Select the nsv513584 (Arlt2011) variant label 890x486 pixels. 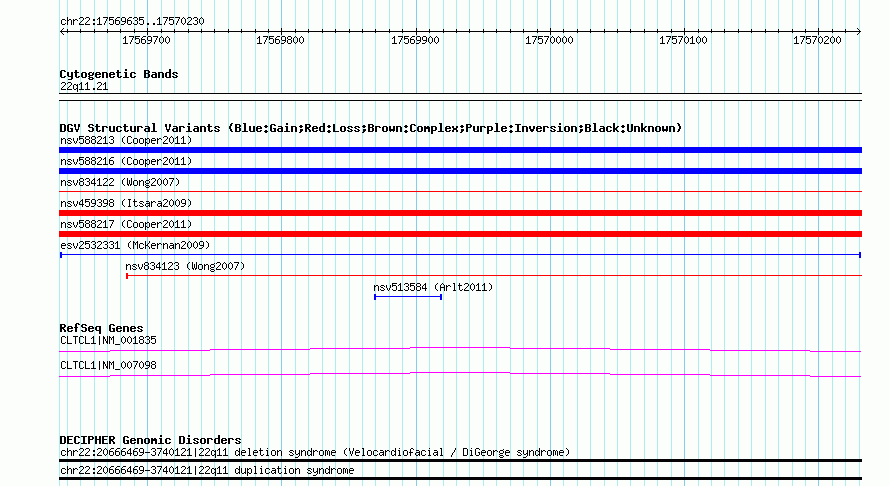(433, 287)
